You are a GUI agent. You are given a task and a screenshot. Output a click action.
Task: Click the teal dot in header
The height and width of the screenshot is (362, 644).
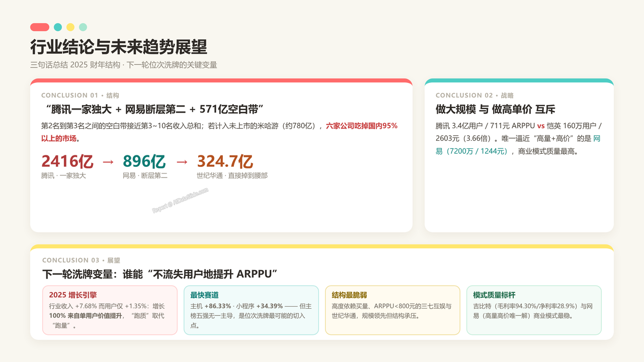(58, 27)
